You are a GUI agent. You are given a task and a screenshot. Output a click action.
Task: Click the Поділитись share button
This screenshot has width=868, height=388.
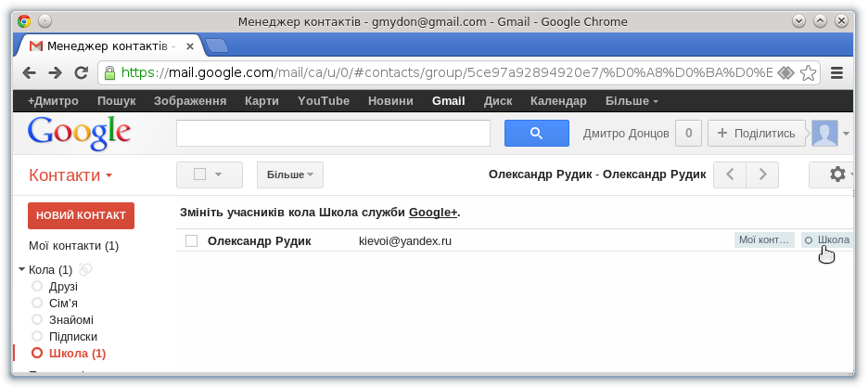[x=756, y=133]
